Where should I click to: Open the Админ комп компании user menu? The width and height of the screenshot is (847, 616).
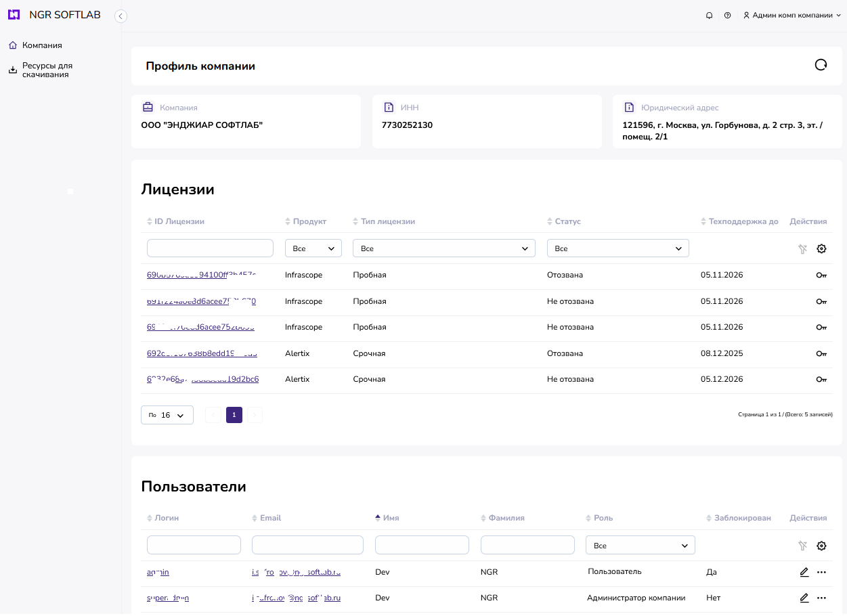[791, 15]
